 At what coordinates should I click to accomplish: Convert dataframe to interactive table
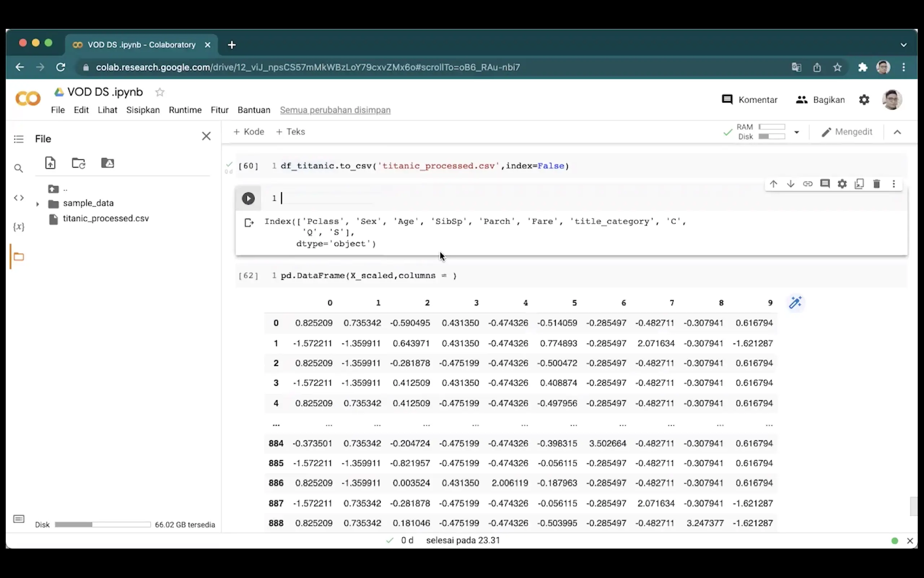click(796, 302)
